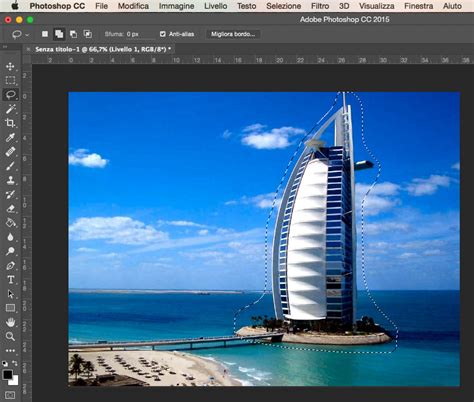This screenshot has height=402, width=474.
Task: Choose New selection mode
Action: pyautogui.click(x=45, y=34)
